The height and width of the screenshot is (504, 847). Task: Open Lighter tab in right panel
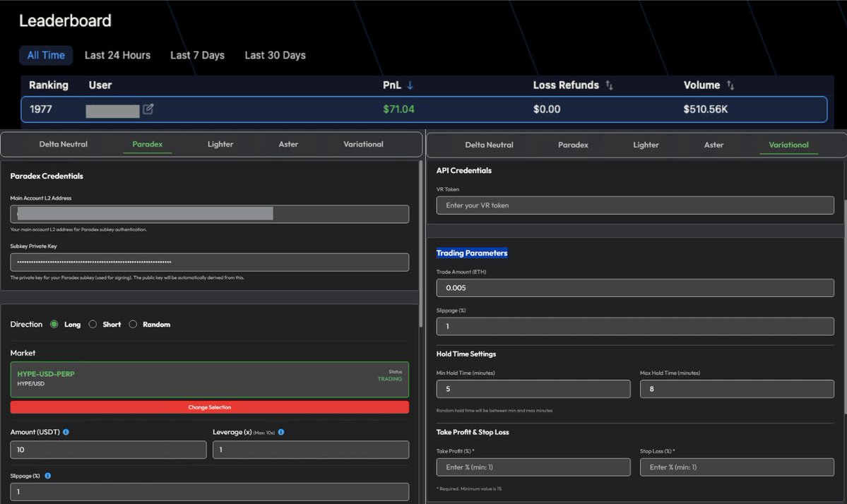[x=646, y=145]
